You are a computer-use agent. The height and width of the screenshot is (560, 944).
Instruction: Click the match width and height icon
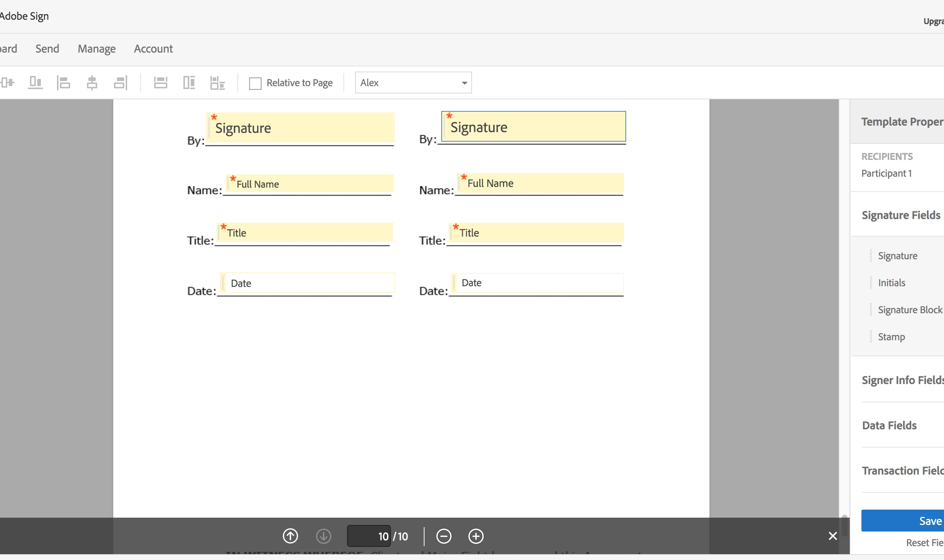[x=217, y=83]
